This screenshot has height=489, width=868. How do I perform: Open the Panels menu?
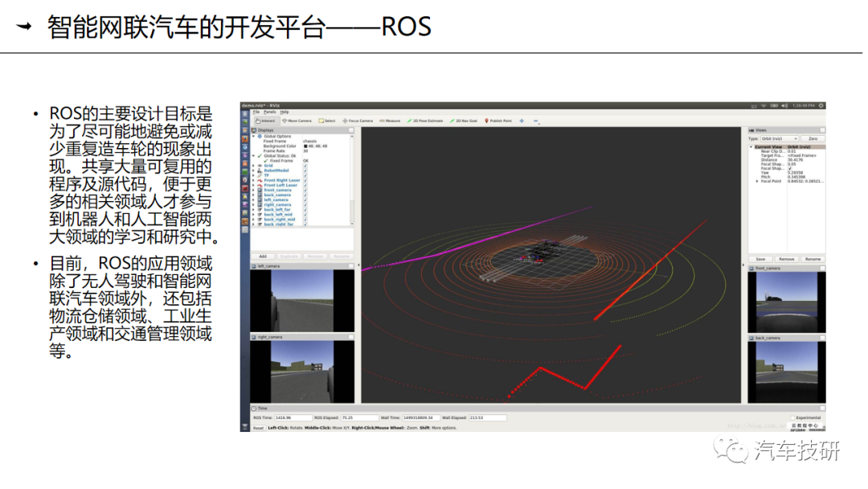click(269, 112)
